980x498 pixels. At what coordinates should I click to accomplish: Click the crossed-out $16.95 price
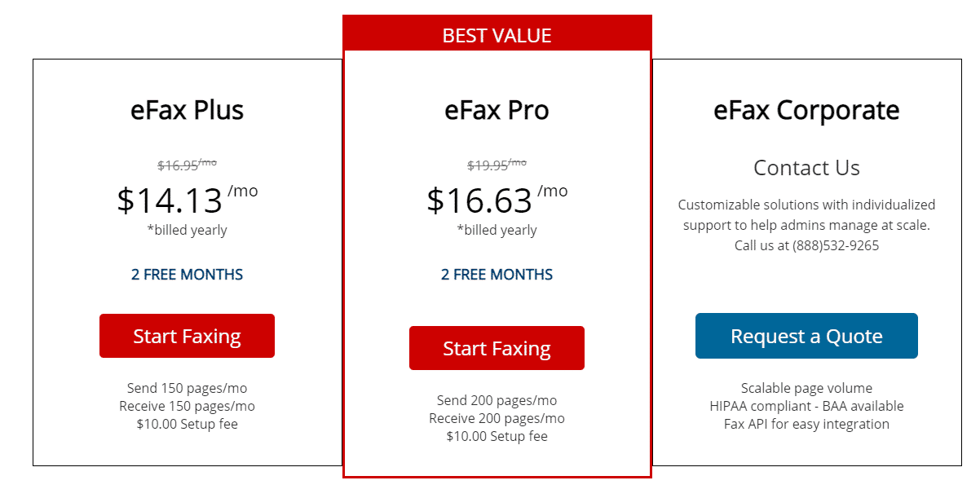pyautogui.click(x=179, y=165)
